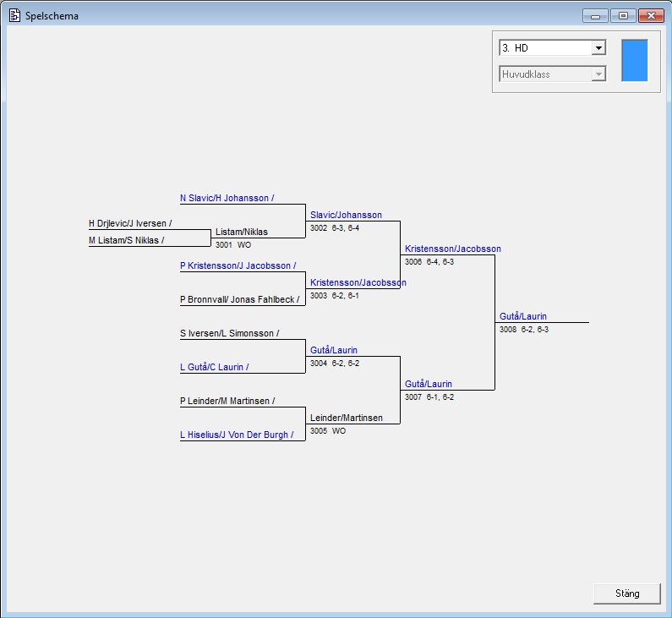The width and height of the screenshot is (672, 618).
Task: Click M Listam/S Niklas player entry
Action: [126, 241]
